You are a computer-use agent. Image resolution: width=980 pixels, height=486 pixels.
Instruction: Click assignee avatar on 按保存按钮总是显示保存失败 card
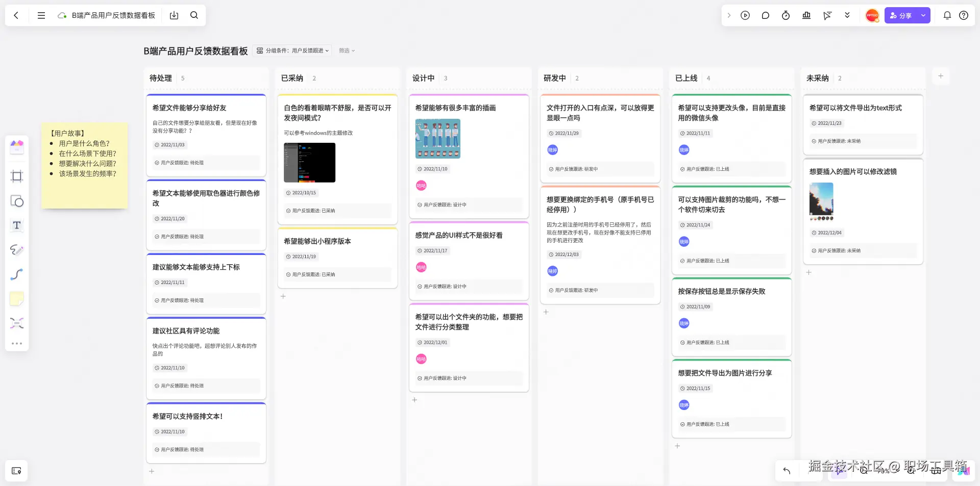tap(684, 323)
